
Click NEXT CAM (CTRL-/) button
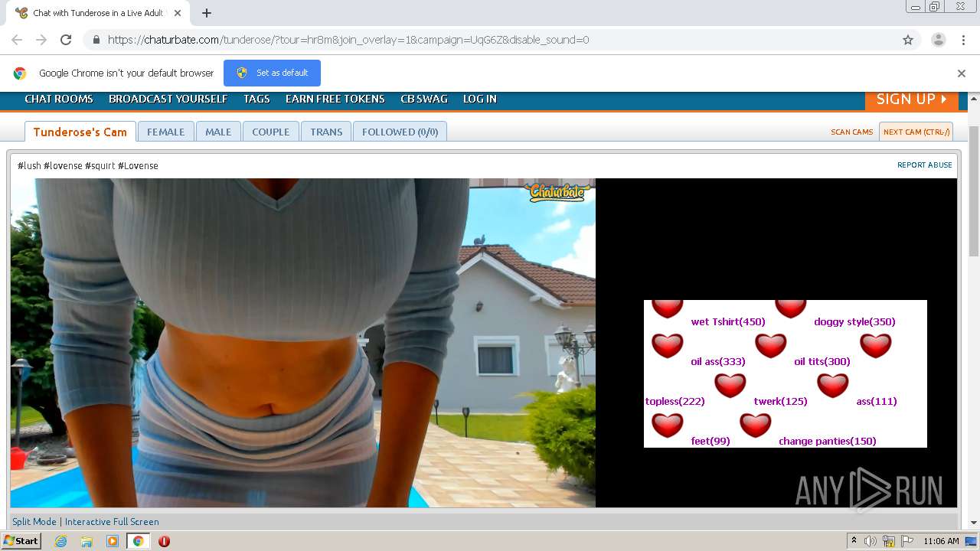click(916, 132)
